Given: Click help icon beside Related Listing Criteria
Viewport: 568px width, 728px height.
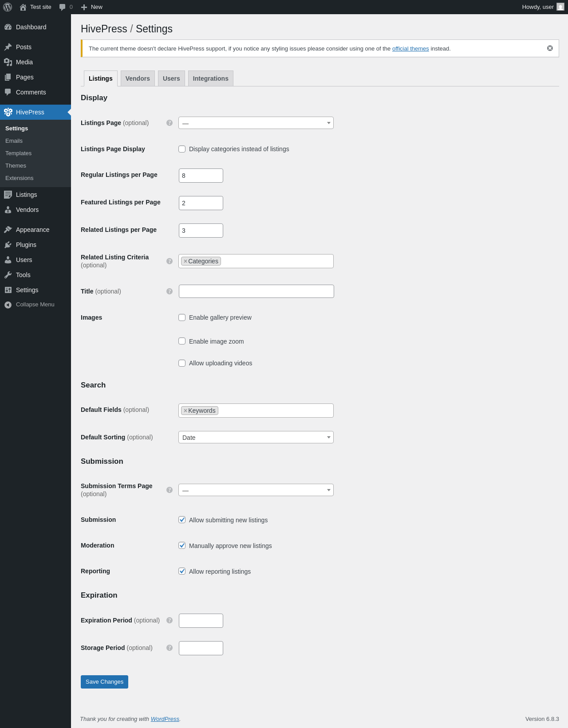Looking at the screenshot, I should coord(170,261).
